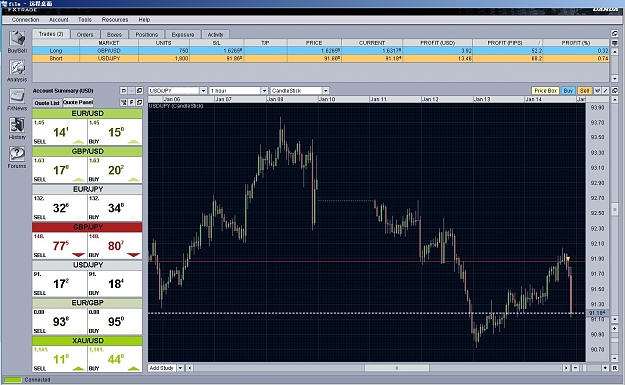Click the draw line pencil icon on chart toolbar
The width and height of the screenshot is (625, 385).
click(x=605, y=90)
